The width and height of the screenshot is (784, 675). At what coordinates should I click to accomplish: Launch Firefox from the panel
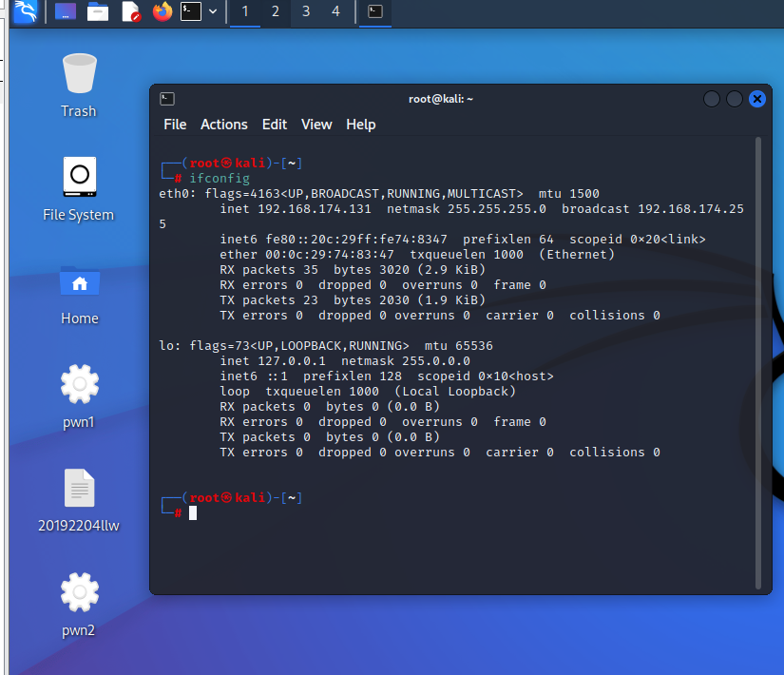click(162, 11)
